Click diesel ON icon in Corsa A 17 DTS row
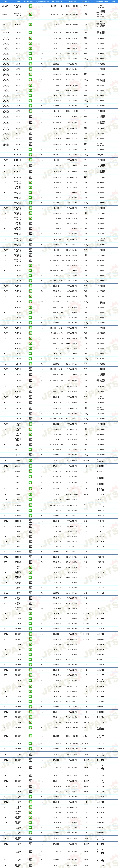 (30, 792)
